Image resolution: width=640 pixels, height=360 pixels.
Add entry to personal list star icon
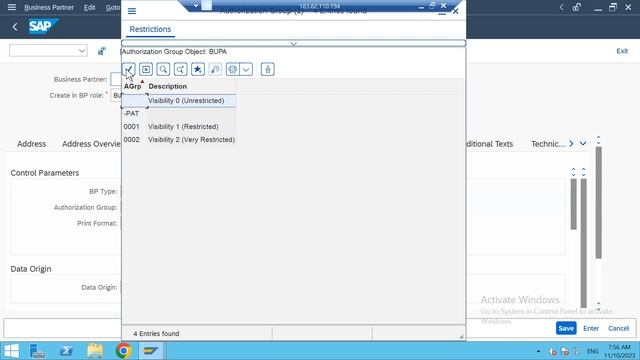pos(198,69)
